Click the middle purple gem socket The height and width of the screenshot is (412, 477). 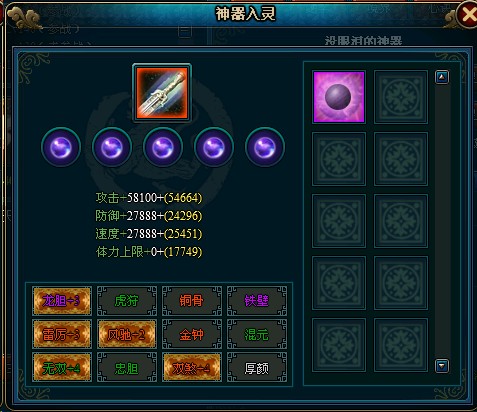coord(163,147)
